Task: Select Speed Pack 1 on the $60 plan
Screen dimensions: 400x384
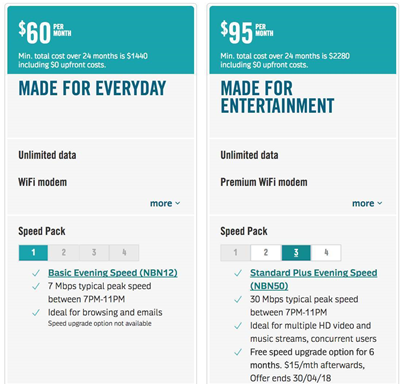Action: pos(33,253)
